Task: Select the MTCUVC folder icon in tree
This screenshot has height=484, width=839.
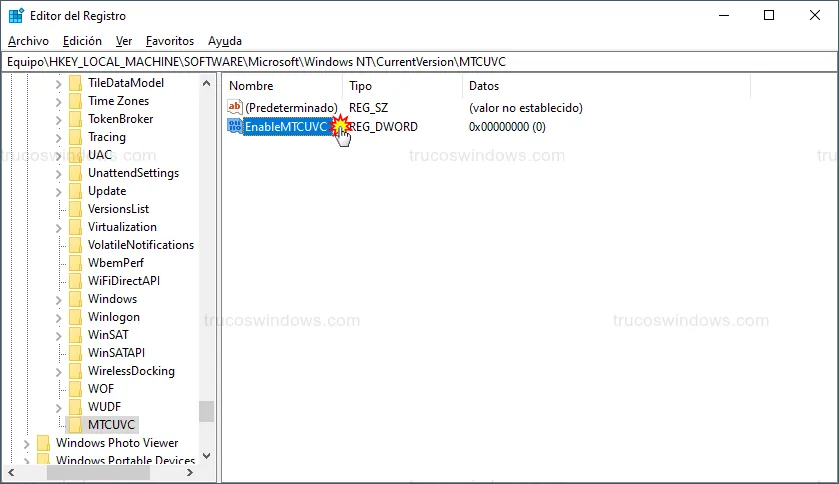Action: click(76, 425)
